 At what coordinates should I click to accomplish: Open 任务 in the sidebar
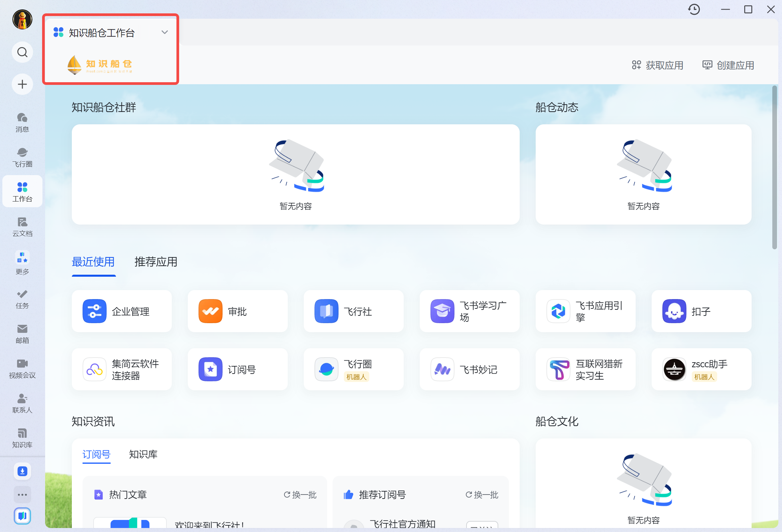(x=22, y=299)
